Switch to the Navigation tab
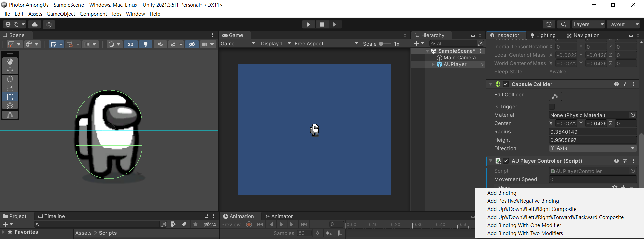This screenshot has width=644, height=239. (583, 35)
